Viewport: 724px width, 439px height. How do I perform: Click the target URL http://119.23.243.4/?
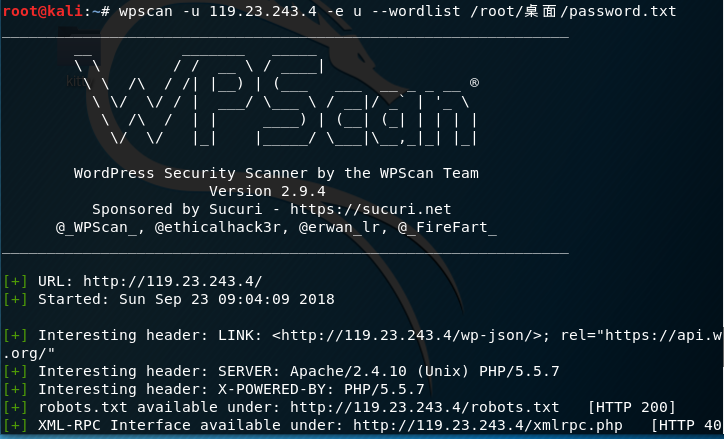pos(172,281)
